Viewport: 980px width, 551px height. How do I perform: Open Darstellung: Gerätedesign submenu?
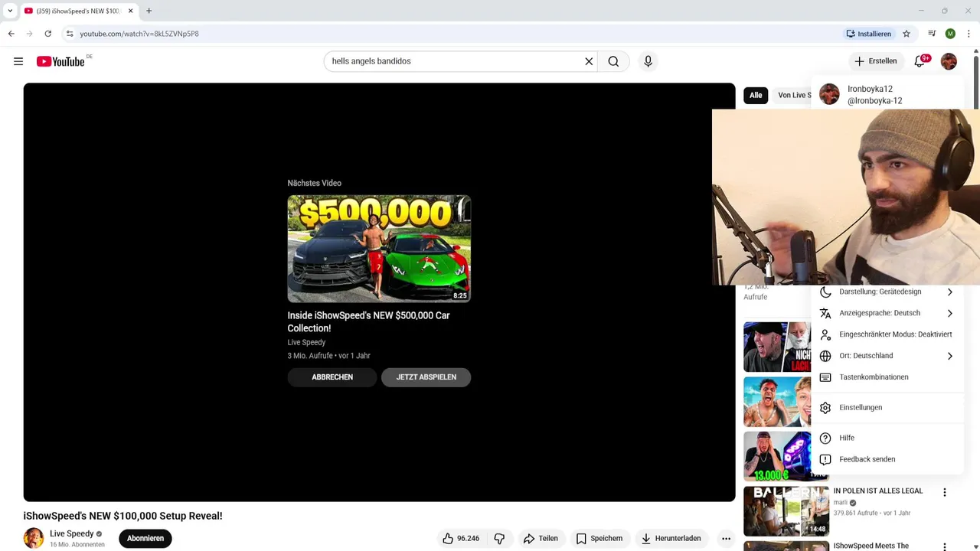(x=887, y=292)
